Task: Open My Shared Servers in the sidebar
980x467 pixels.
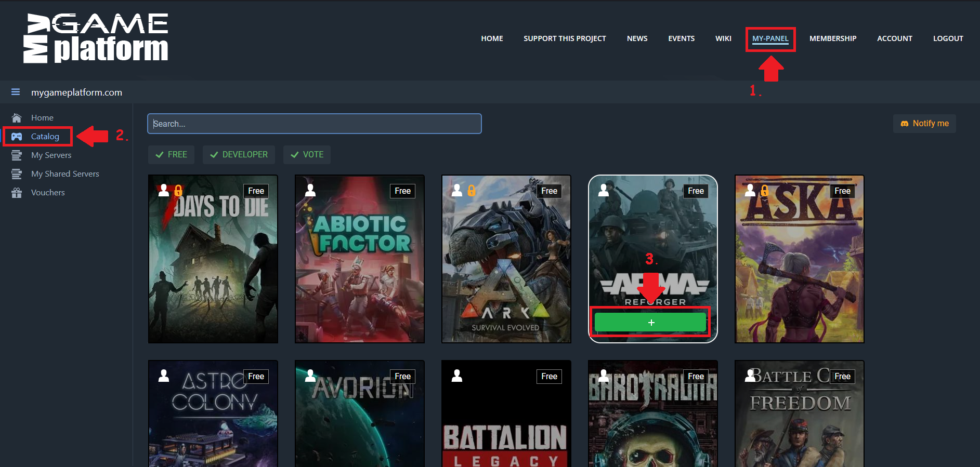Action: [x=65, y=174]
